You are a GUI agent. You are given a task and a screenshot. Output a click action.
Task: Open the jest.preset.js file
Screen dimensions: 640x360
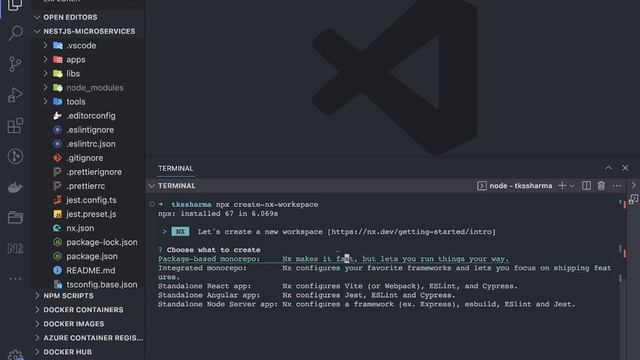click(88, 214)
